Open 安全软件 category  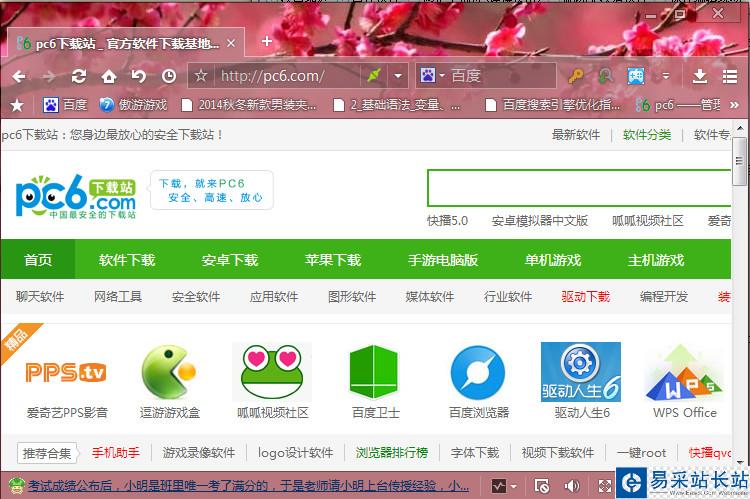tap(196, 297)
